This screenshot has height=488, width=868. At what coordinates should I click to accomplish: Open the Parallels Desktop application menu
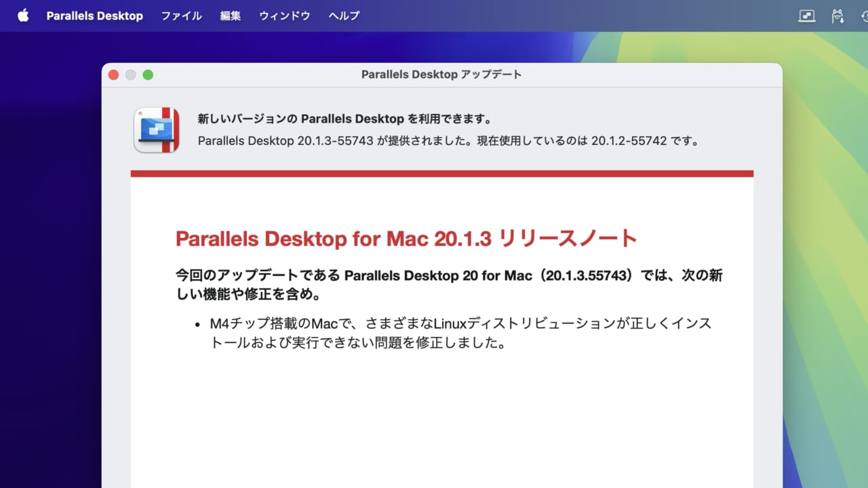tap(94, 16)
